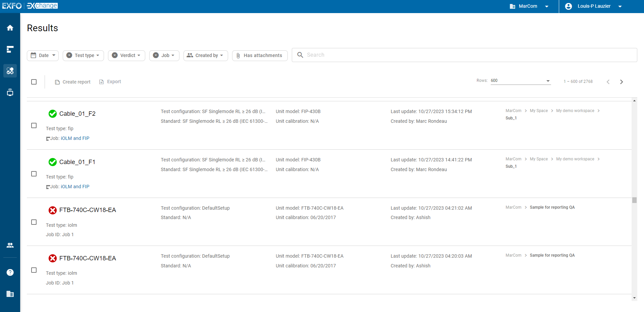The image size is (644, 312).
Task: Click the vertical scrollbar thumb
Action: tap(634, 200)
